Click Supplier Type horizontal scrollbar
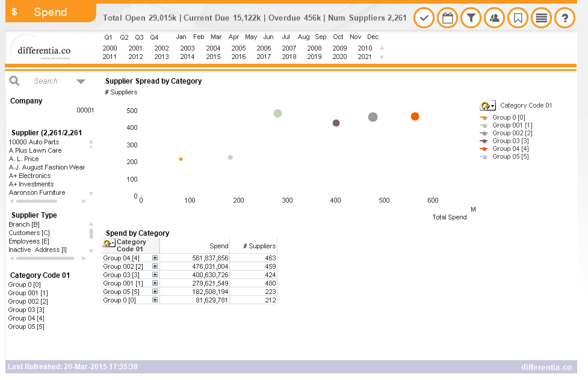The image size is (588, 380). click(x=45, y=258)
